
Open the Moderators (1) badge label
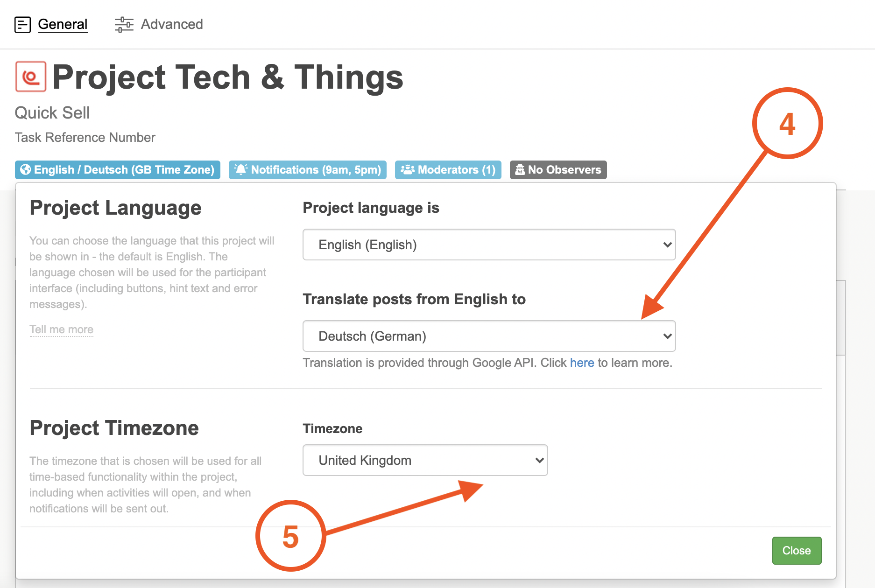(x=456, y=170)
